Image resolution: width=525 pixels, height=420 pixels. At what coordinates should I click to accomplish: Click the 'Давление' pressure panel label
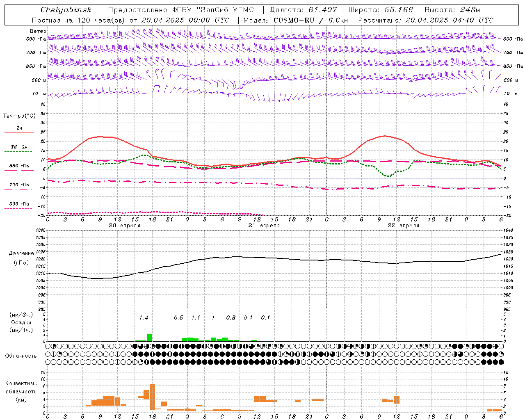tap(21, 253)
